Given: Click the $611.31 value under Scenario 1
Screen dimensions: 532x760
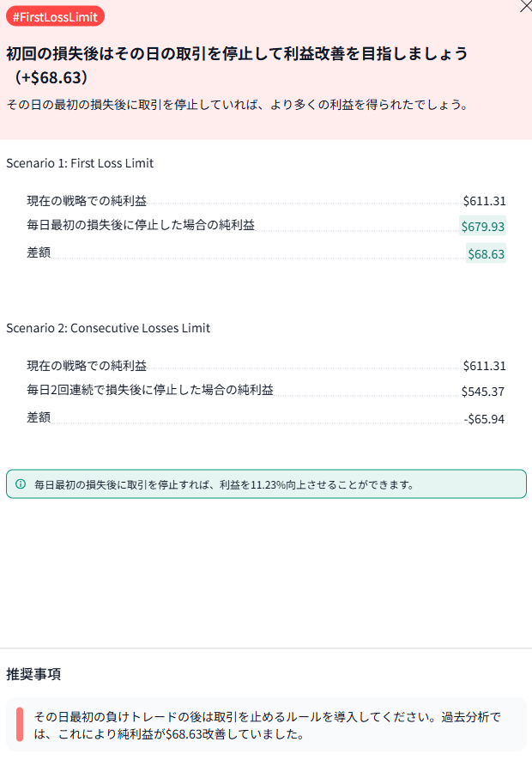Looking at the screenshot, I should pyautogui.click(x=484, y=202).
